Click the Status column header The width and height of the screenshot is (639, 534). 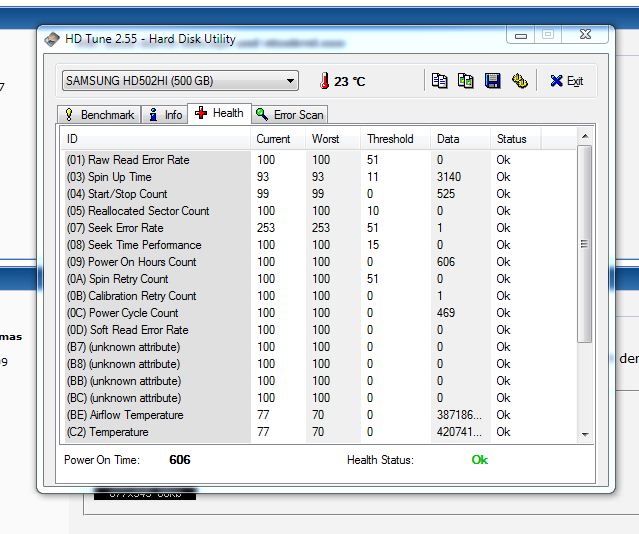(516, 139)
